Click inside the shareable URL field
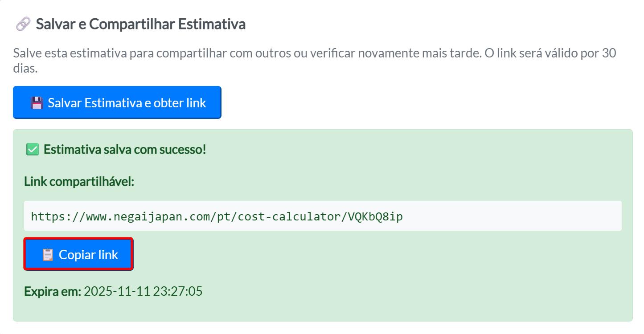 [490, 216]
